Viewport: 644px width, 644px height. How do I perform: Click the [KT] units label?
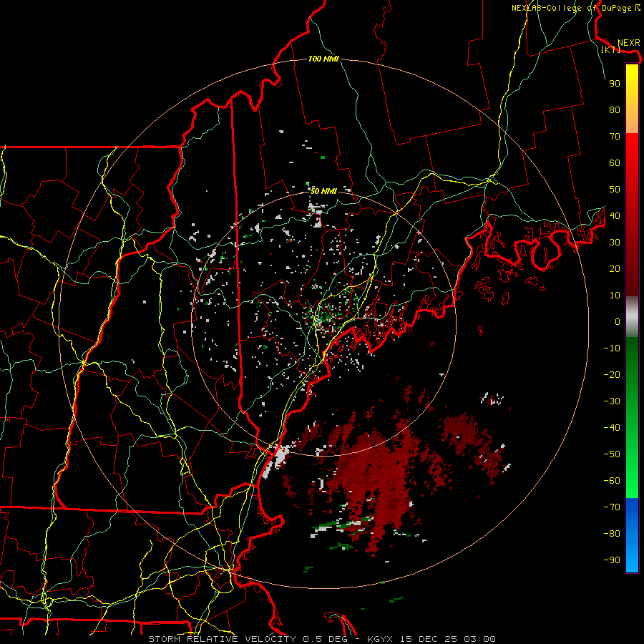point(610,49)
